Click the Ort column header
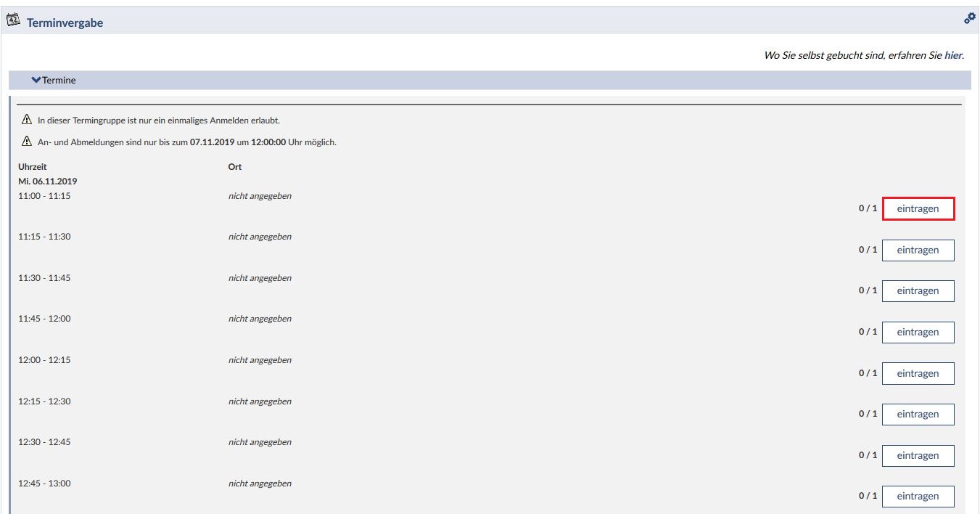Viewport: 980px width, 514px height. tap(235, 167)
